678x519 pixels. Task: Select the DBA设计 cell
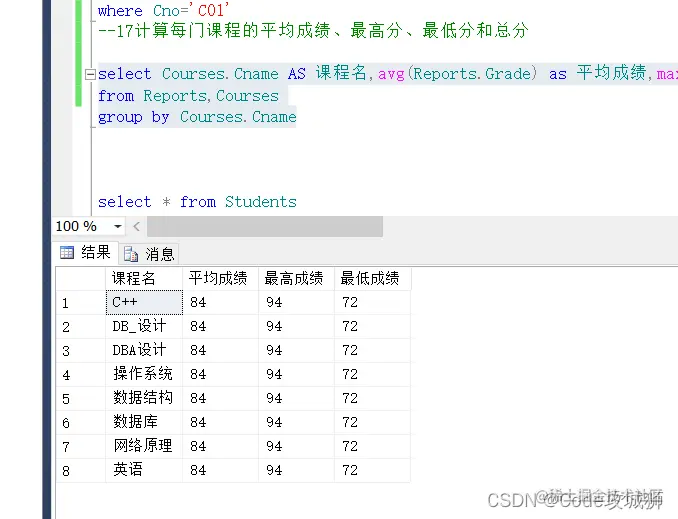coord(144,350)
